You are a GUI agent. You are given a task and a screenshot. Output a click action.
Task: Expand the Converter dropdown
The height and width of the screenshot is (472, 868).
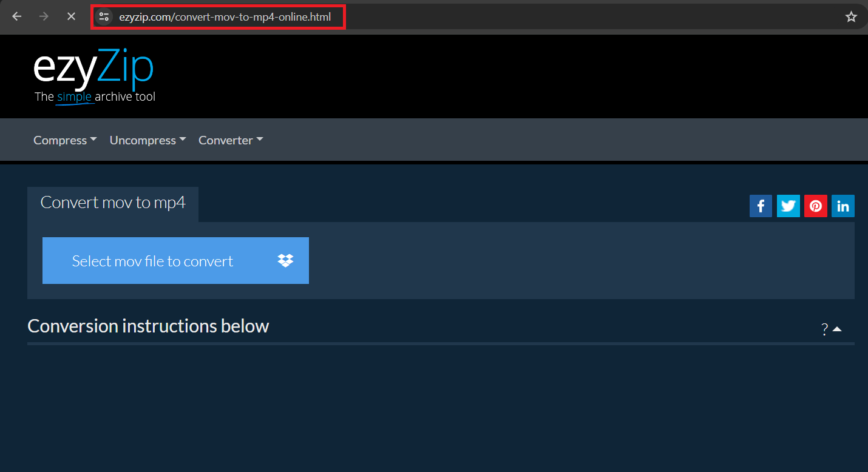pos(230,140)
